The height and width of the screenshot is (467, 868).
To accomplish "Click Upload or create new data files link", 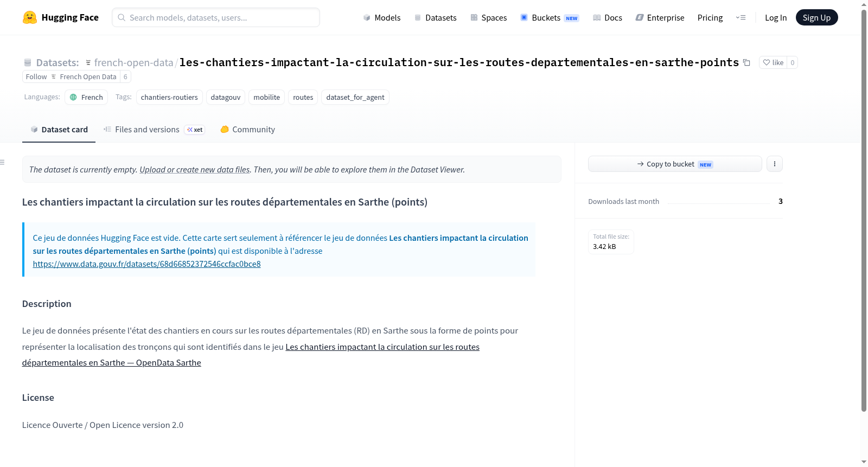I will 195,170.
